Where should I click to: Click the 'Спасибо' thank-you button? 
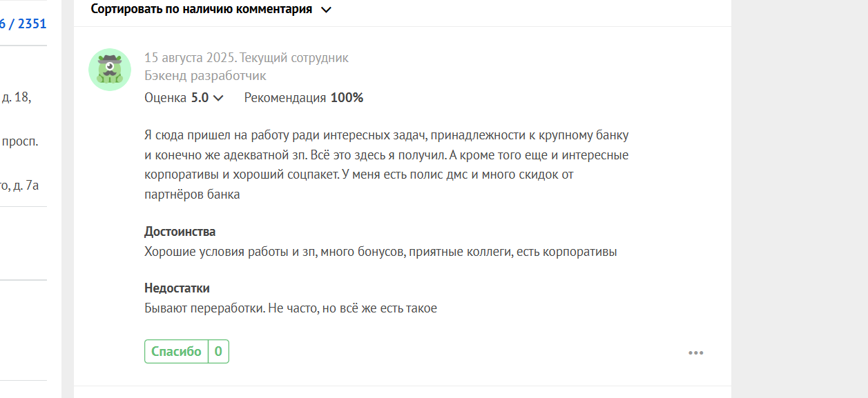pyautogui.click(x=176, y=351)
